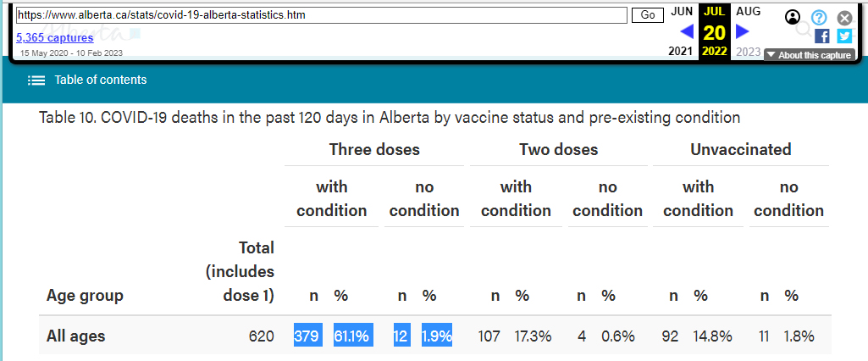868x361 pixels.
Task: Select the 2021 capture year
Action: [681, 52]
